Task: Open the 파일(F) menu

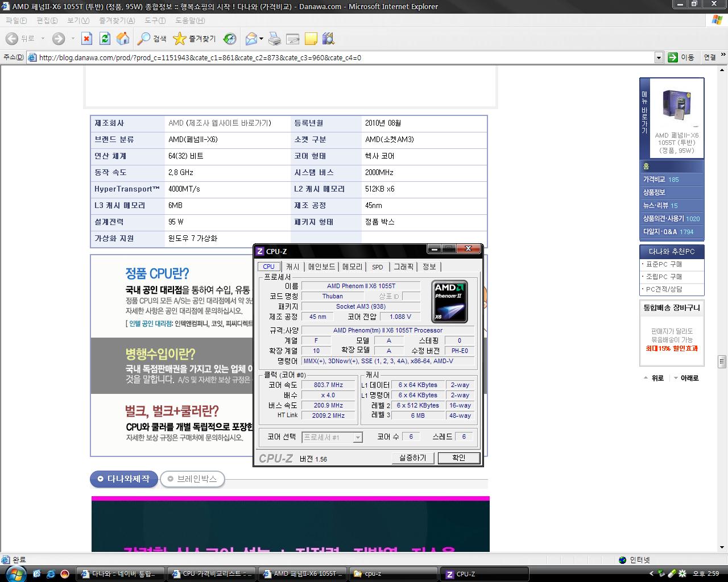Action: [16, 20]
